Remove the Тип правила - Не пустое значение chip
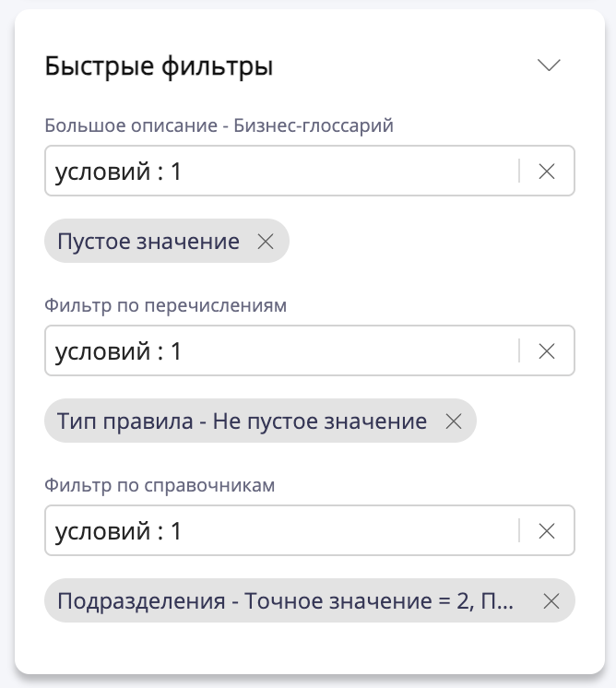616x688 pixels. (453, 421)
